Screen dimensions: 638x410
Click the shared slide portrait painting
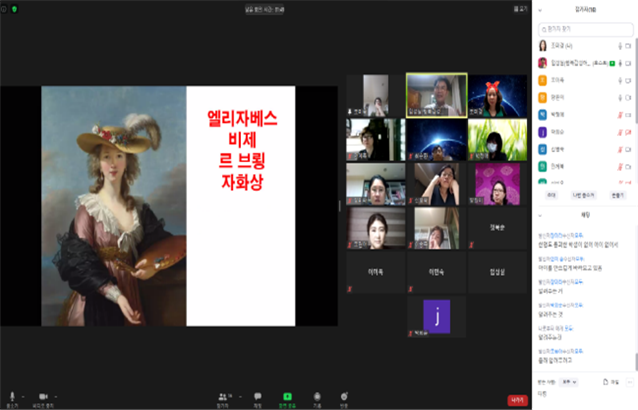point(114,206)
